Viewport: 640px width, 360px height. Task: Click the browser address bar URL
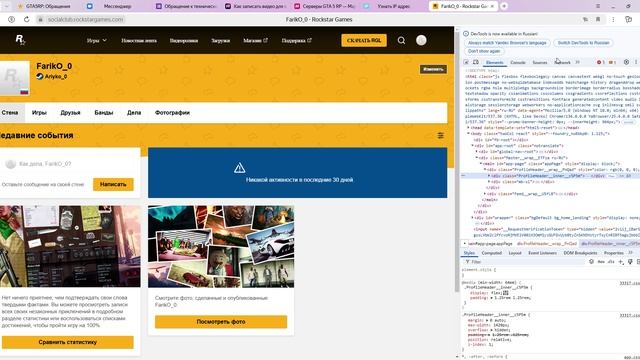click(85, 19)
